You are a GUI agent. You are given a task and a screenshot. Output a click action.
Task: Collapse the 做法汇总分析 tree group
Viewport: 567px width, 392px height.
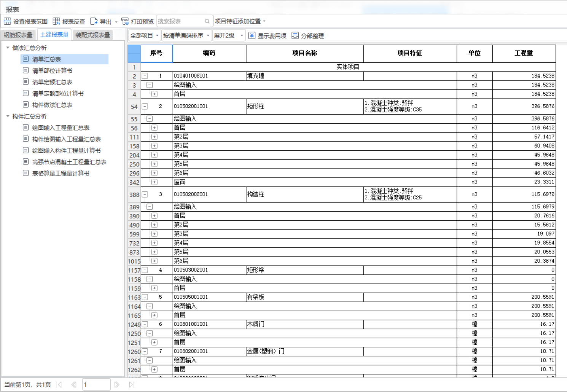[8, 48]
